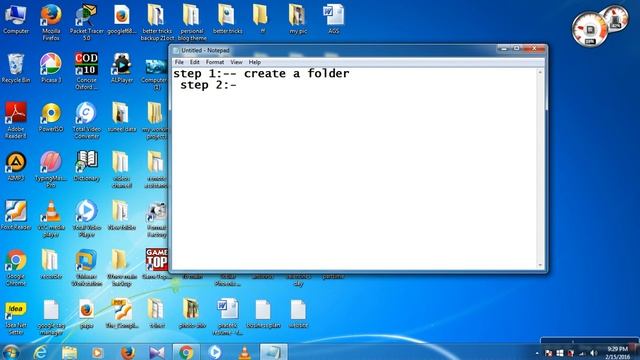The height and width of the screenshot is (360, 640).
Task: Select the Total Video Converter shortcut
Action: [x=87, y=120]
